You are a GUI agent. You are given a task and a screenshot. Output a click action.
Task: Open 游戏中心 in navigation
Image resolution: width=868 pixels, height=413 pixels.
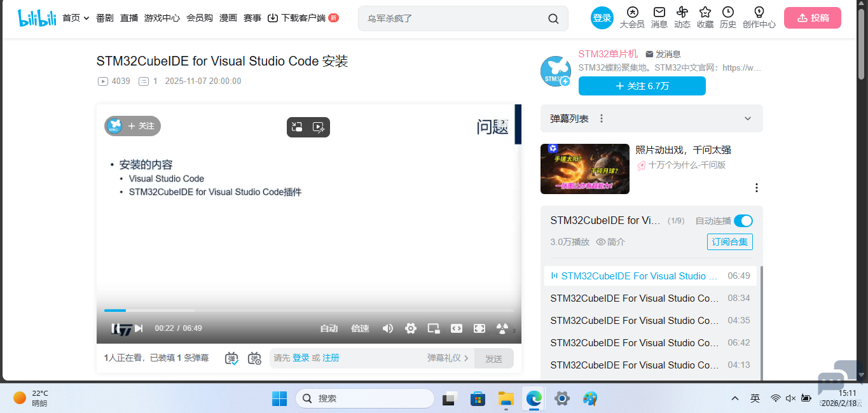coord(162,18)
